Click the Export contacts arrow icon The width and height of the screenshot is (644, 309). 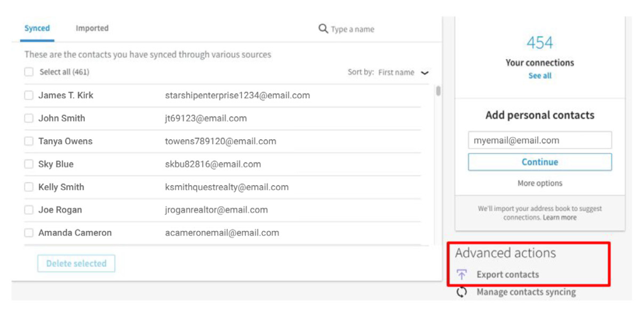462,274
